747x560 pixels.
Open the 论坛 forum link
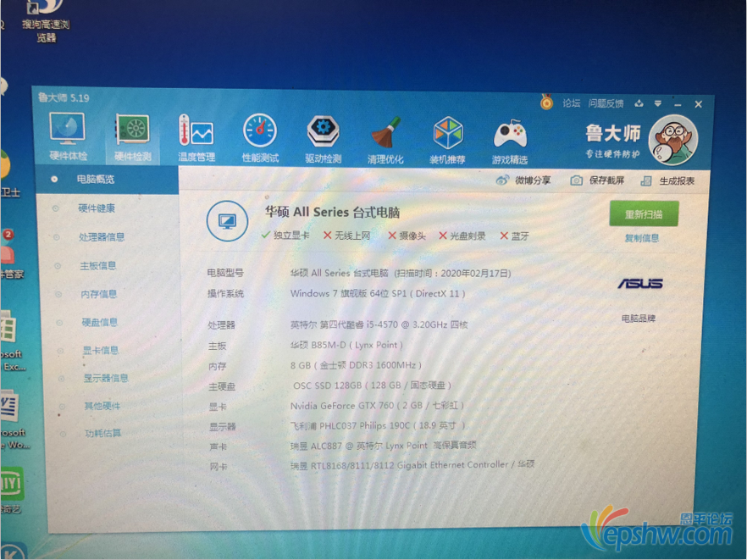point(571,103)
